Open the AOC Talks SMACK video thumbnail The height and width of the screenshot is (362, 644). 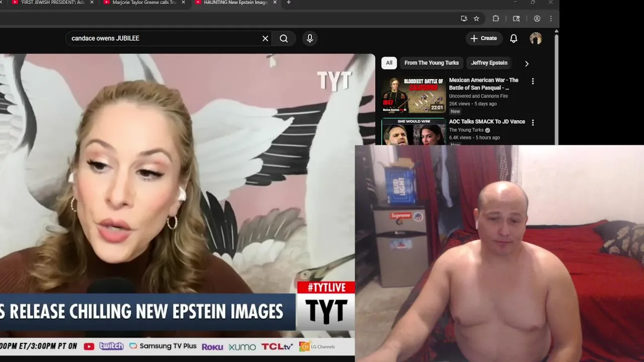pos(414,132)
